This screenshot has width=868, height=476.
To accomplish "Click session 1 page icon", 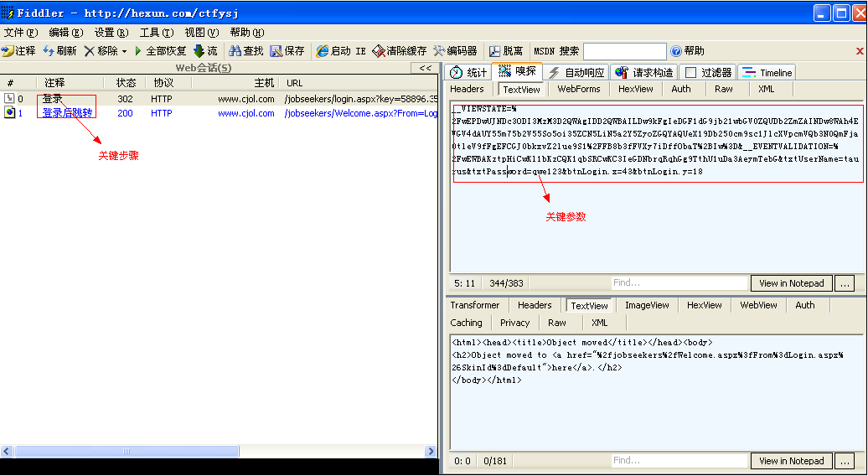I will pos(9,112).
